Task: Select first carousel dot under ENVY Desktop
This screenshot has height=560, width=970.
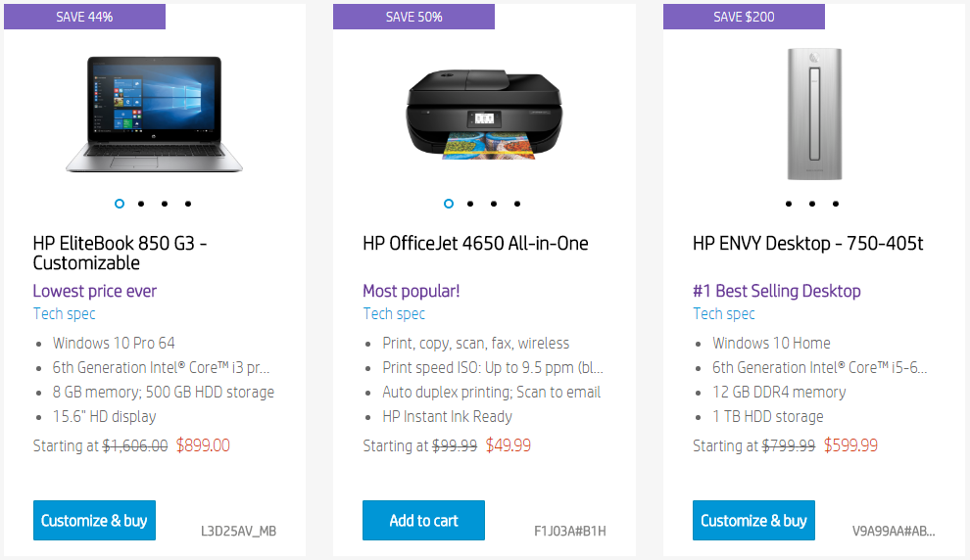Action: pos(789,204)
